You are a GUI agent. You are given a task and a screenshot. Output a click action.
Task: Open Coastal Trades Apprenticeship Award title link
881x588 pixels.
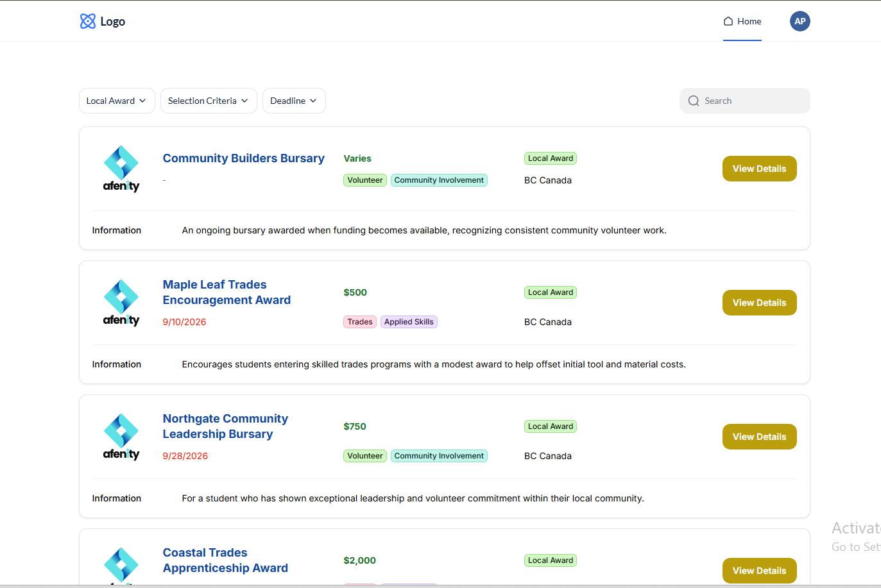(x=225, y=560)
